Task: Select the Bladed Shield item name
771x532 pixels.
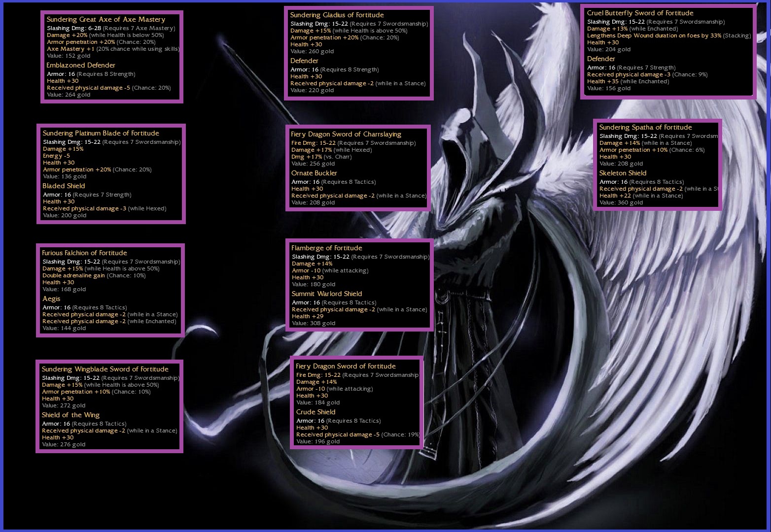Action: pyautogui.click(x=64, y=186)
